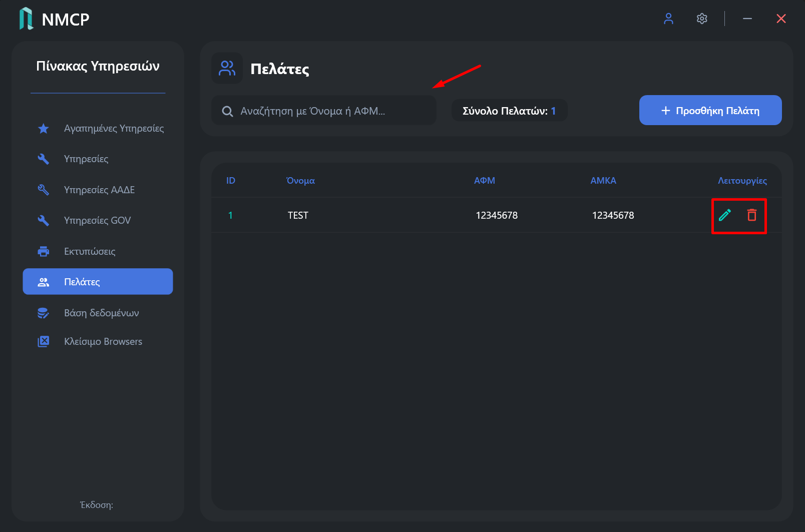Click the ΑΦΜ column header
805x532 pixels.
[x=485, y=181]
